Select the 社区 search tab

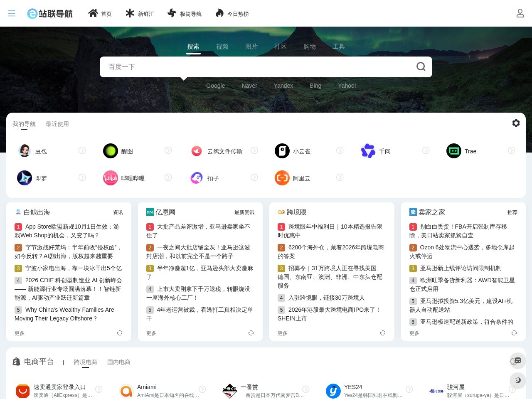click(281, 47)
